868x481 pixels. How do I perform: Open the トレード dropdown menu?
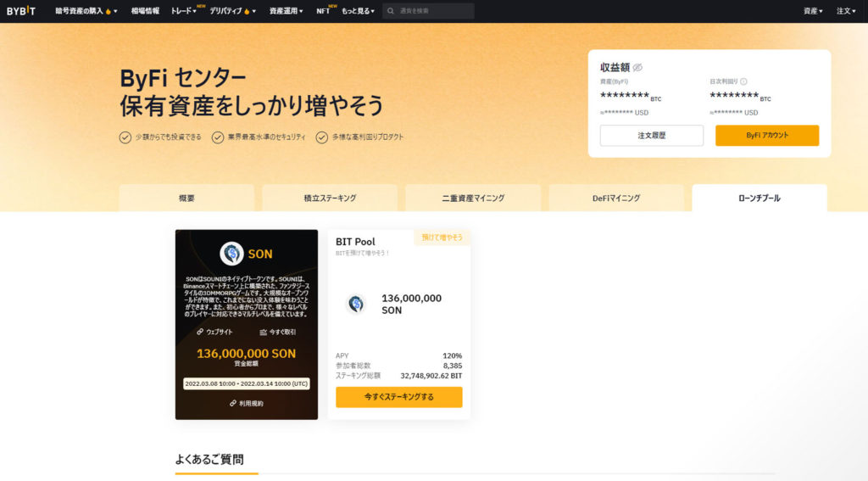(x=184, y=11)
